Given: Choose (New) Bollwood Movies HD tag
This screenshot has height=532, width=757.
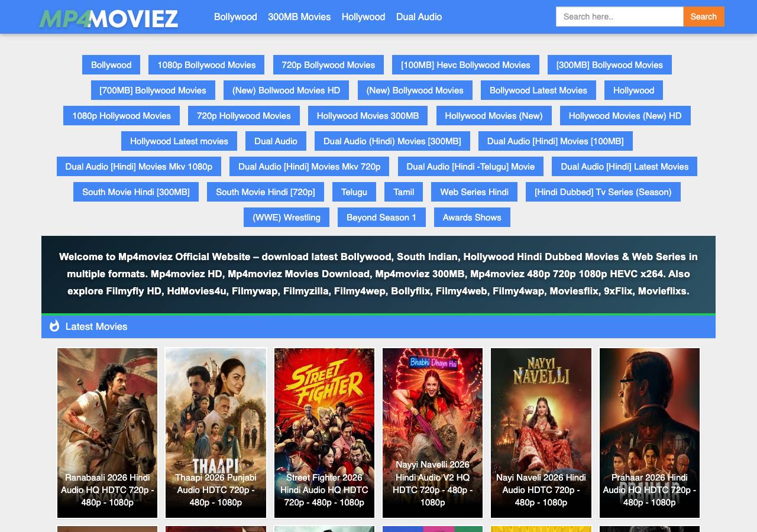Looking at the screenshot, I should (x=286, y=90).
